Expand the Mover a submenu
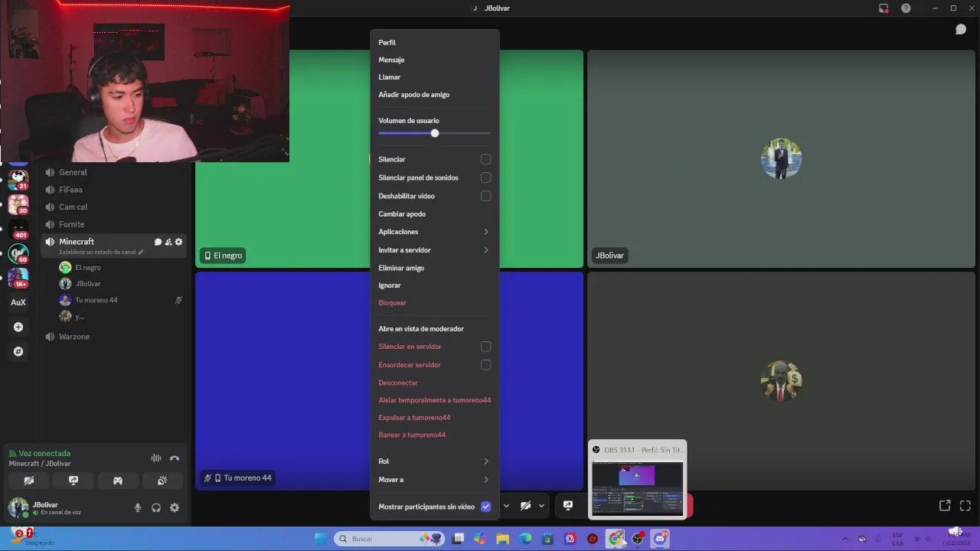 [x=434, y=480]
